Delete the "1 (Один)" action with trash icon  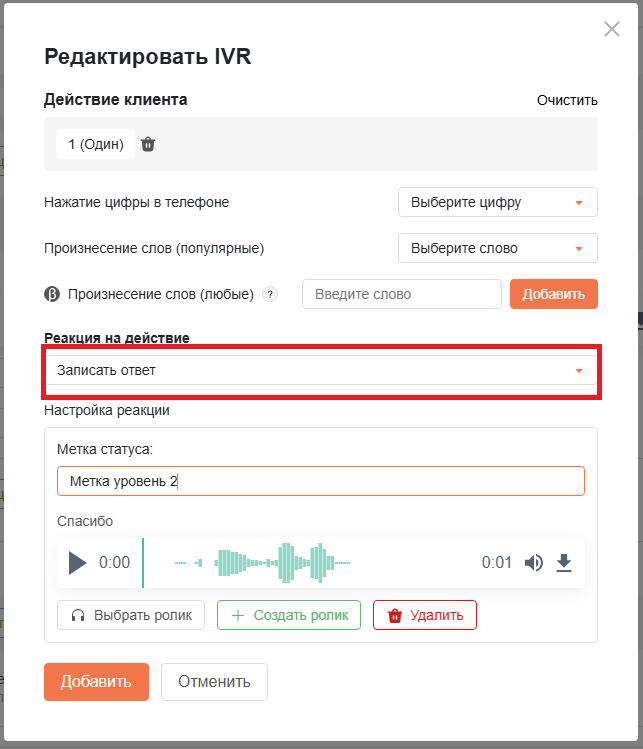pos(148,144)
